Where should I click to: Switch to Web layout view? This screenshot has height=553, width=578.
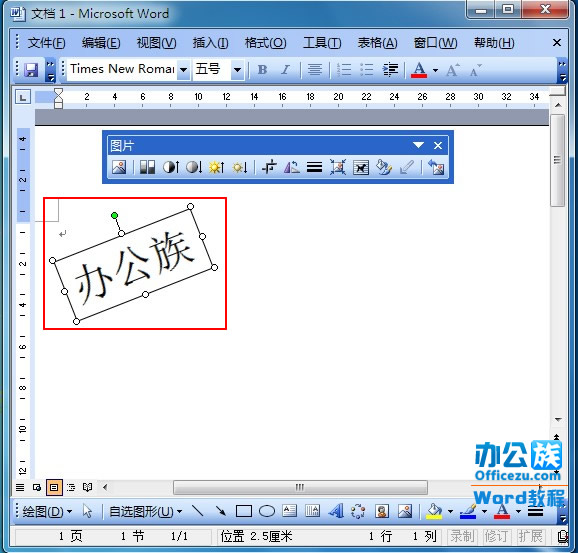pyautogui.click(x=37, y=488)
